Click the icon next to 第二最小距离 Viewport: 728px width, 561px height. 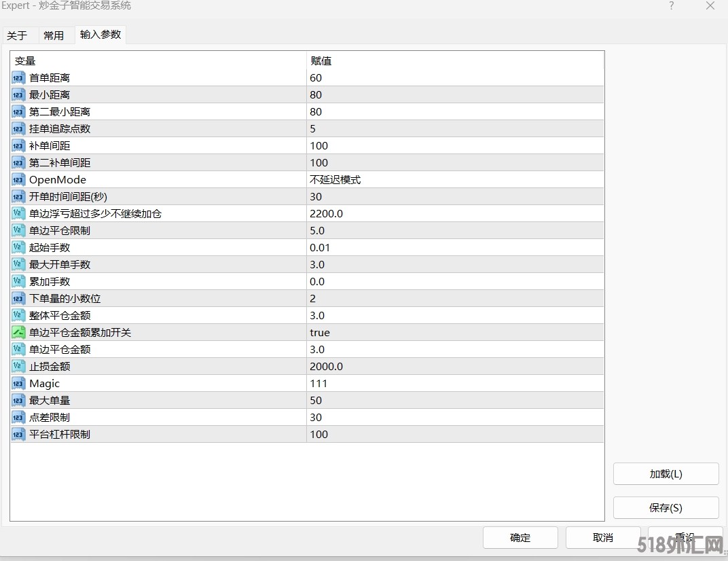[x=18, y=112]
